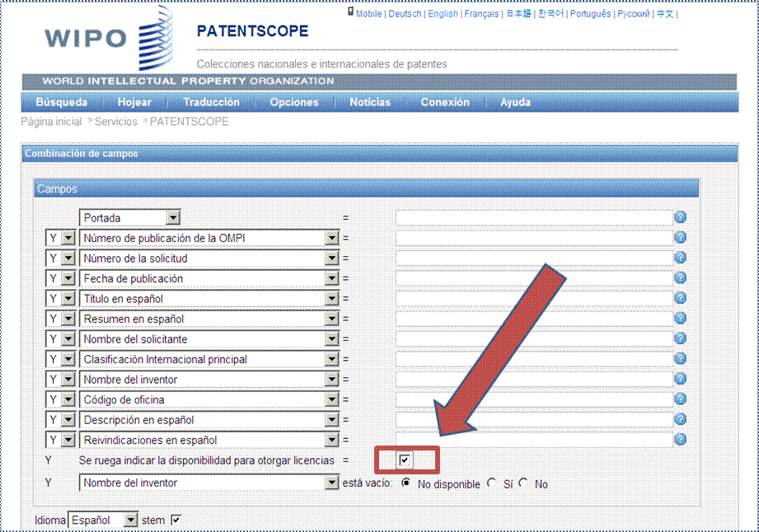Click help icon for Número de la solicitud
The height and width of the screenshot is (532, 759).
tap(680, 259)
